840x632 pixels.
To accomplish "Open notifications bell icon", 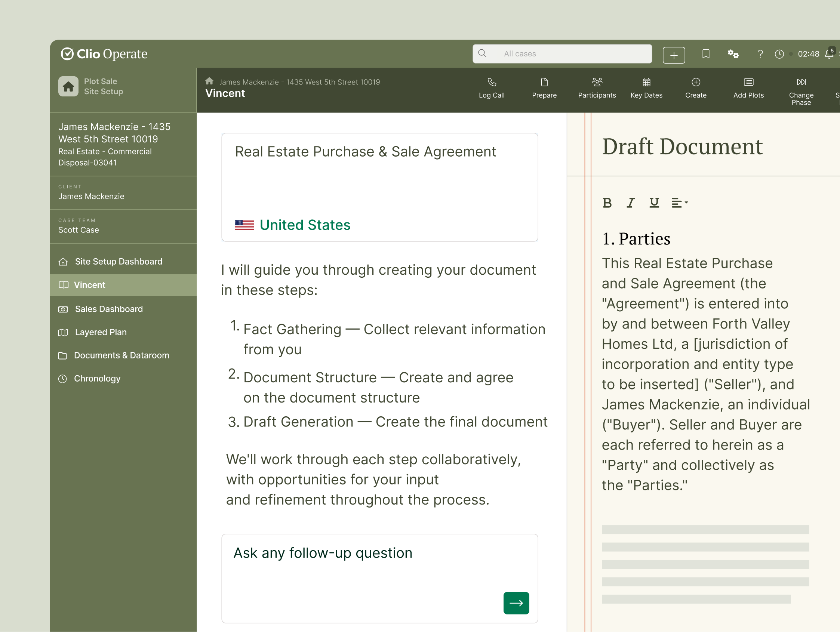I will (x=829, y=53).
